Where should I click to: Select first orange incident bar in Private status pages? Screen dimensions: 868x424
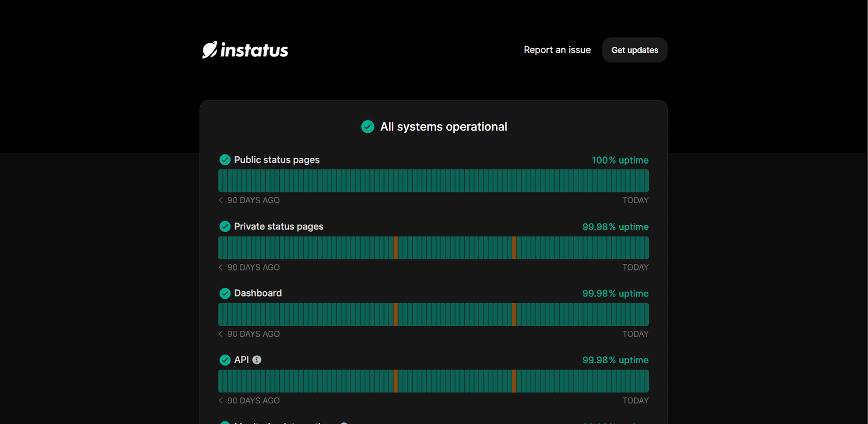click(x=396, y=248)
